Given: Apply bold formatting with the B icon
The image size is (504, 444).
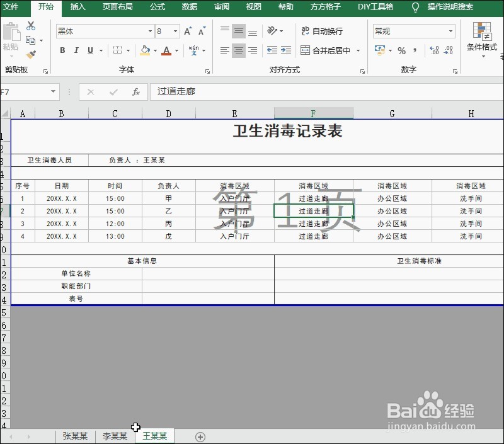Looking at the screenshot, I should [x=62, y=50].
